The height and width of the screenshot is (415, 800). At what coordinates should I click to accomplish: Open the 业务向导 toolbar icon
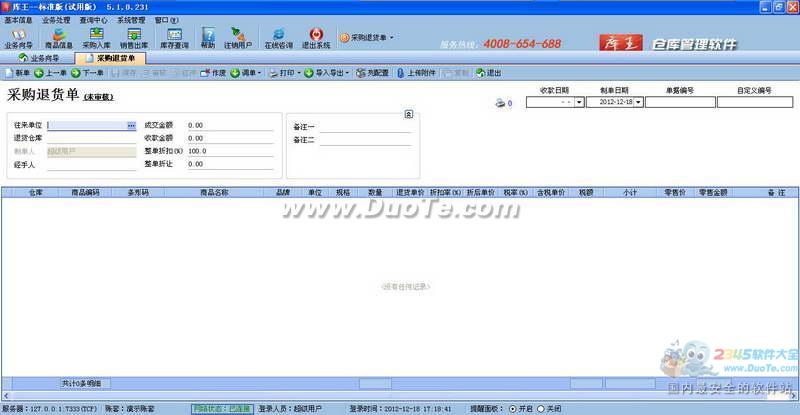[18, 38]
